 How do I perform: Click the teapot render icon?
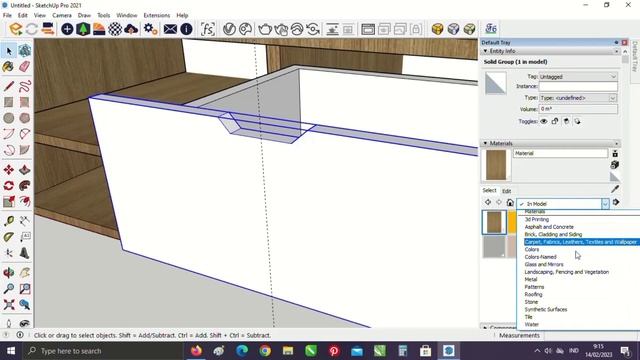click(x=265, y=29)
